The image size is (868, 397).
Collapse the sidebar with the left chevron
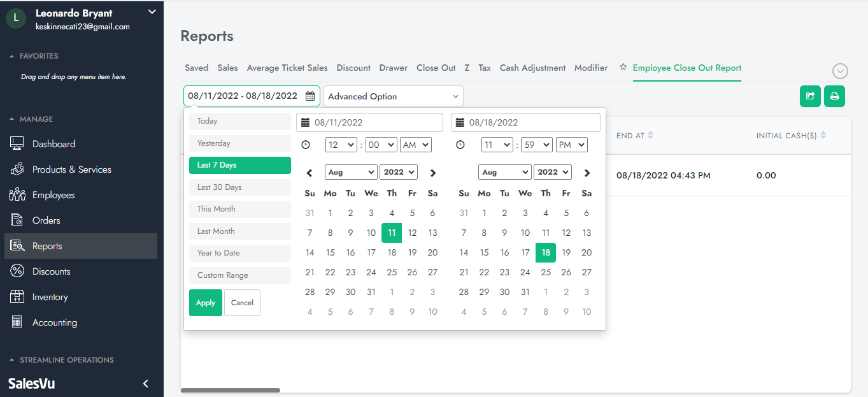(145, 384)
